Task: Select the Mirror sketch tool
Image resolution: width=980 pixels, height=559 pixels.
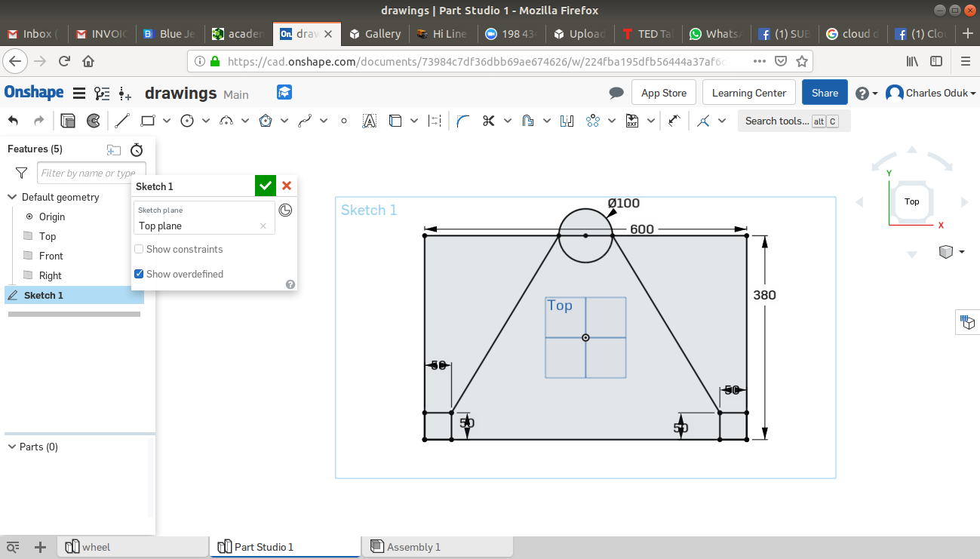Action: [x=567, y=121]
